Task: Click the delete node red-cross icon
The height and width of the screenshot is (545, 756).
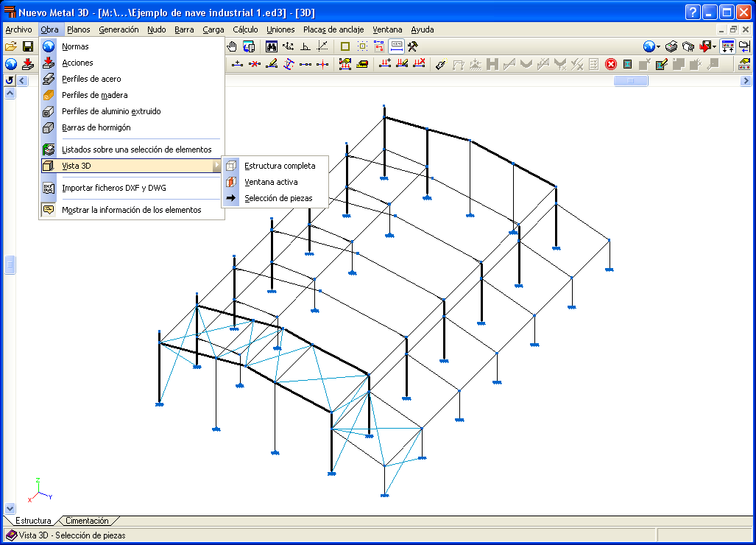Action: click(255, 63)
